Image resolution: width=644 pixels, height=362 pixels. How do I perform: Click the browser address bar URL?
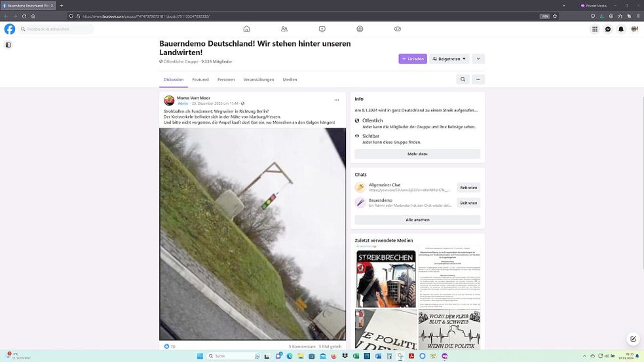pyautogui.click(x=146, y=16)
